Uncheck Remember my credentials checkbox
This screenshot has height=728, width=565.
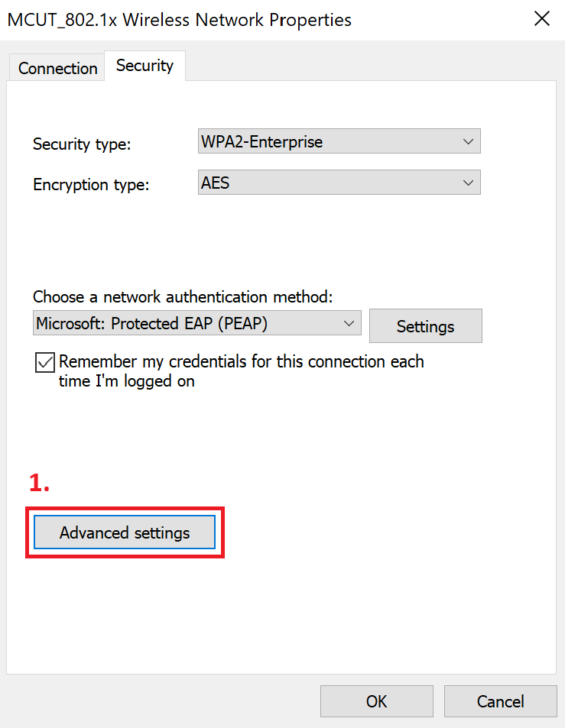44,362
